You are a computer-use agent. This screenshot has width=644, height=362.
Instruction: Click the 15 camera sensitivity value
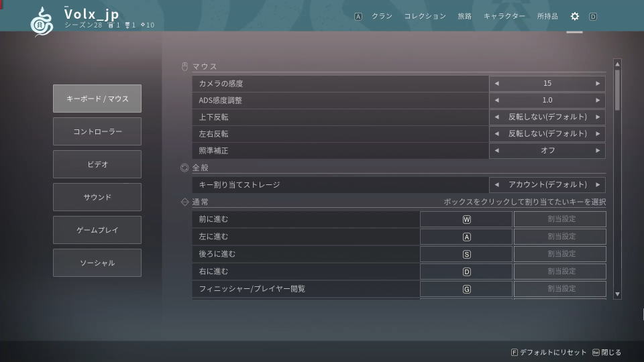point(547,83)
